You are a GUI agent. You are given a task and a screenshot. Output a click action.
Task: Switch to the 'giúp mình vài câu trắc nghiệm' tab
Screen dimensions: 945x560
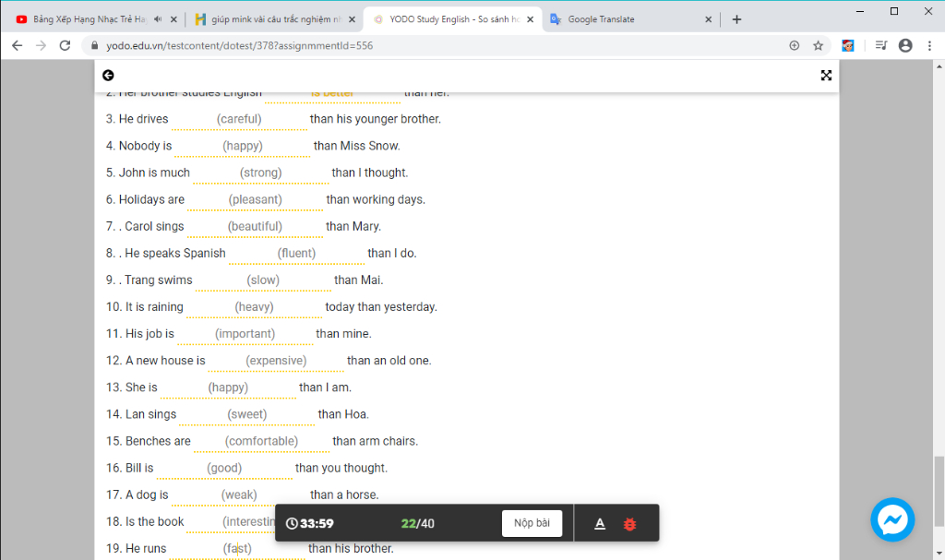(276, 19)
